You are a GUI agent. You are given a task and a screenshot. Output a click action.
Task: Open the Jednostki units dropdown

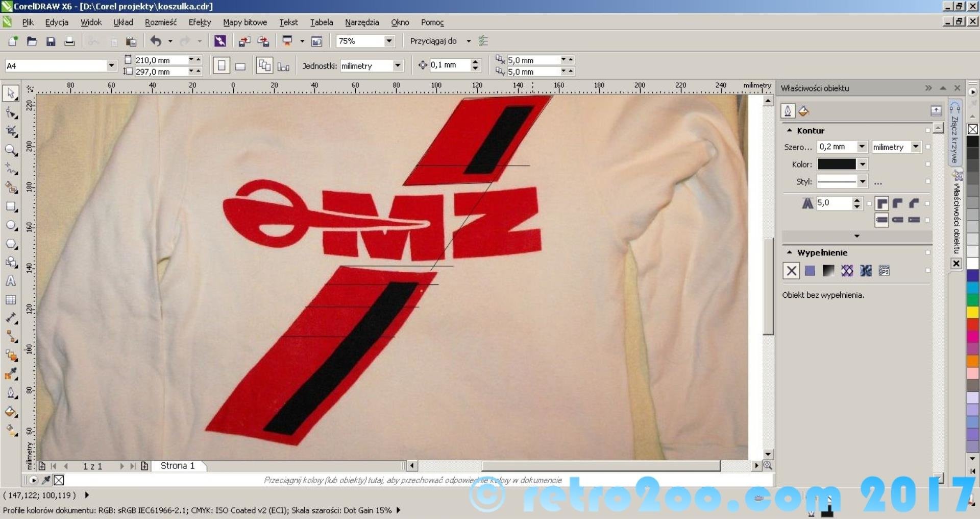click(x=397, y=66)
